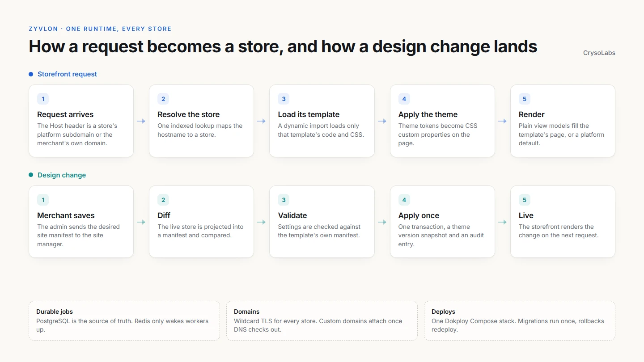Click the text "Settings are checked against the template's own manifest"

pos(319,231)
